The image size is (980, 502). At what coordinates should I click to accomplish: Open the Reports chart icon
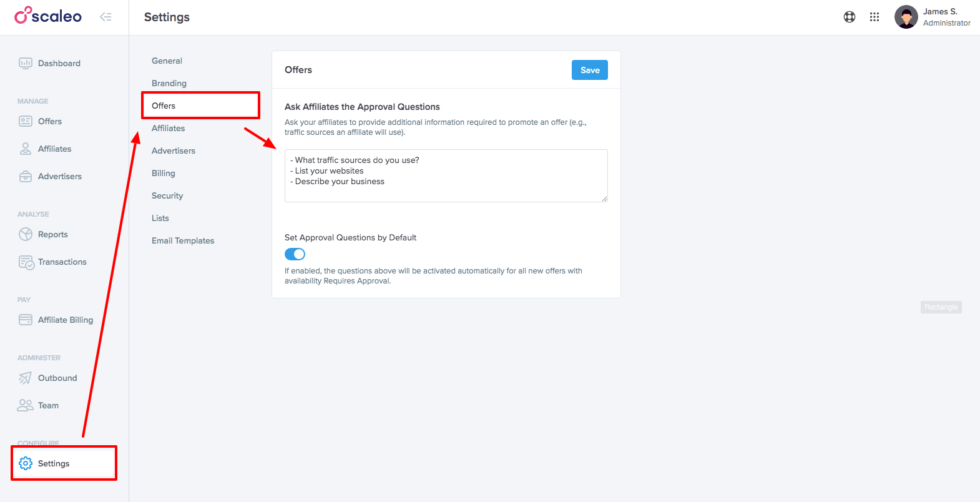26,234
